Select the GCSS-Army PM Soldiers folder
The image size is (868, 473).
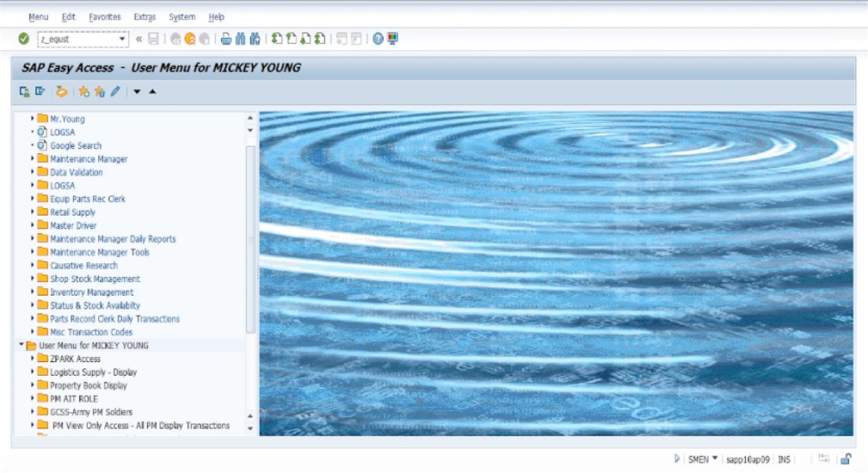(91, 412)
